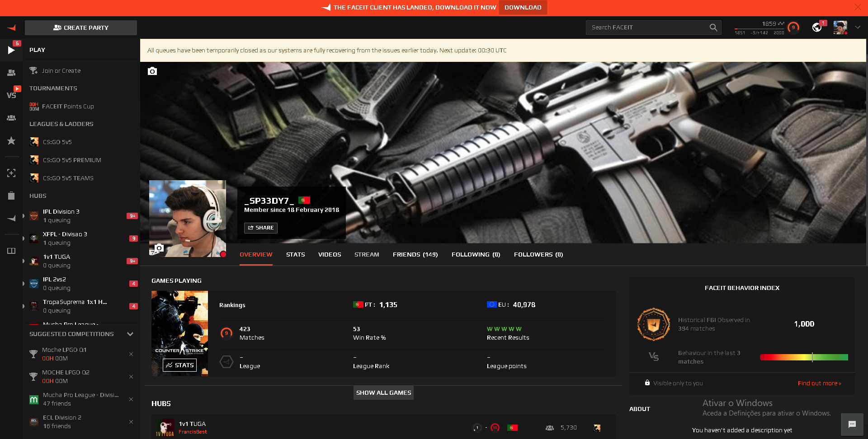
Task: Expand the IPL Division 3 hub
Action: (24, 216)
